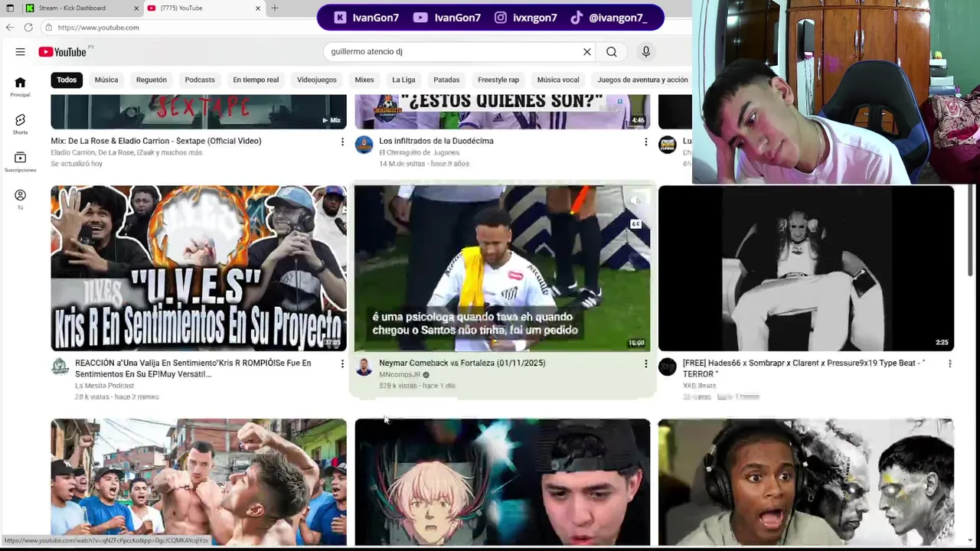Image resolution: width=980 pixels, height=551 pixels.
Task: Open Neymar Comeback vs Fortaleza title
Action: [x=462, y=363]
